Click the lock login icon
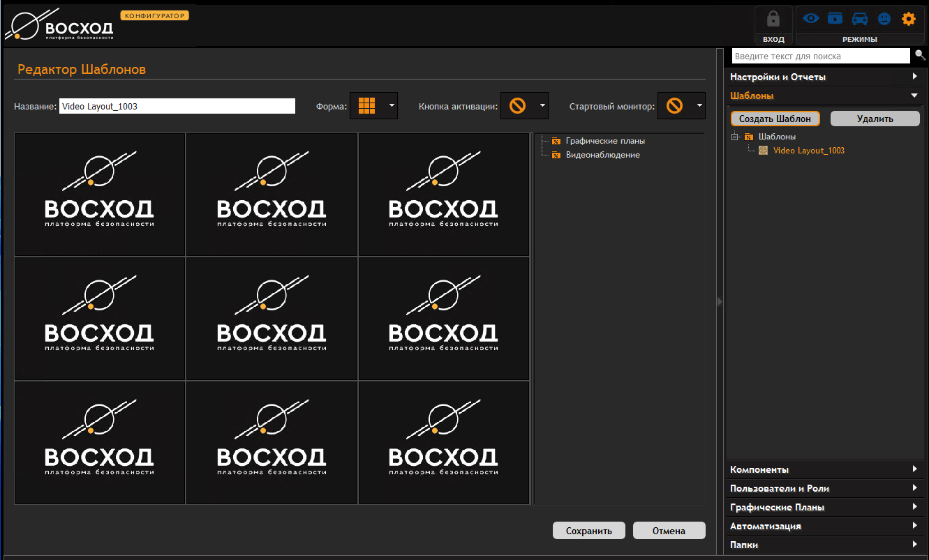Viewport: 929px width, 560px height. [x=773, y=20]
